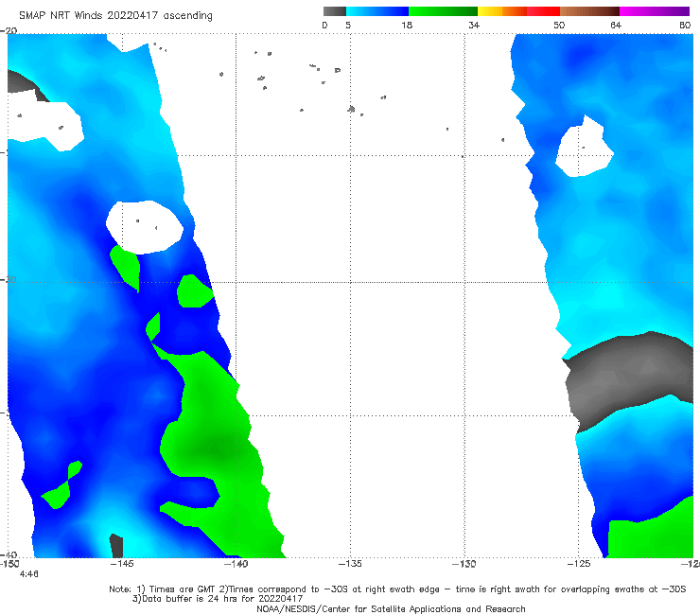Click the swath time label '4:46'
This screenshot has width=700, height=615.
click(29, 574)
